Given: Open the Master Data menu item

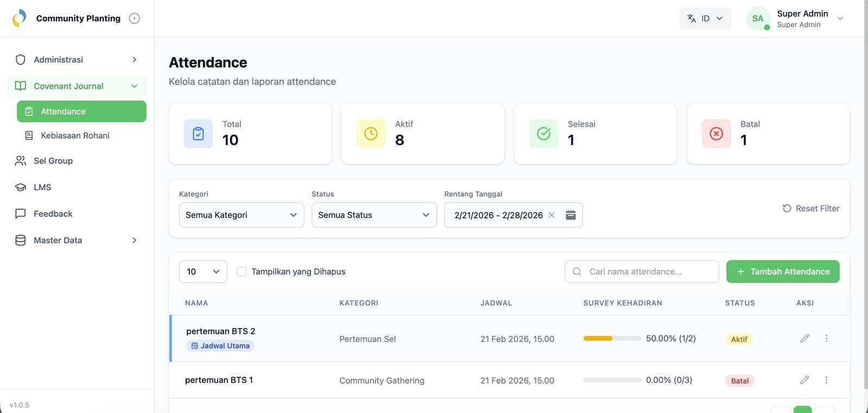Looking at the screenshot, I should (76, 240).
